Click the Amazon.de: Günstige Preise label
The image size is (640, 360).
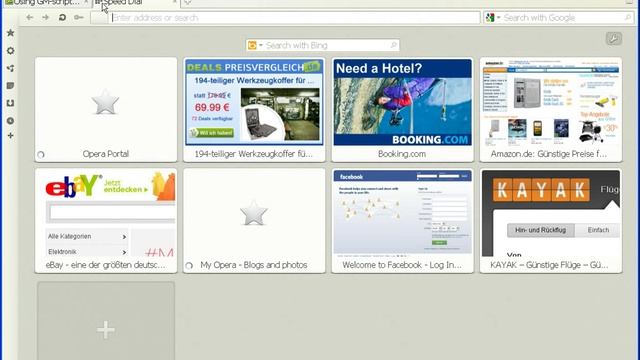click(549, 154)
